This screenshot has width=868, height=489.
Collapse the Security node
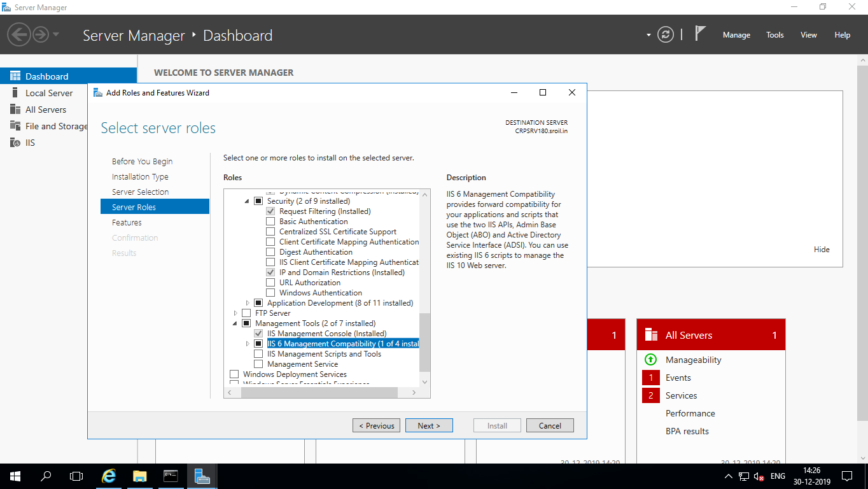(x=248, y=201)
